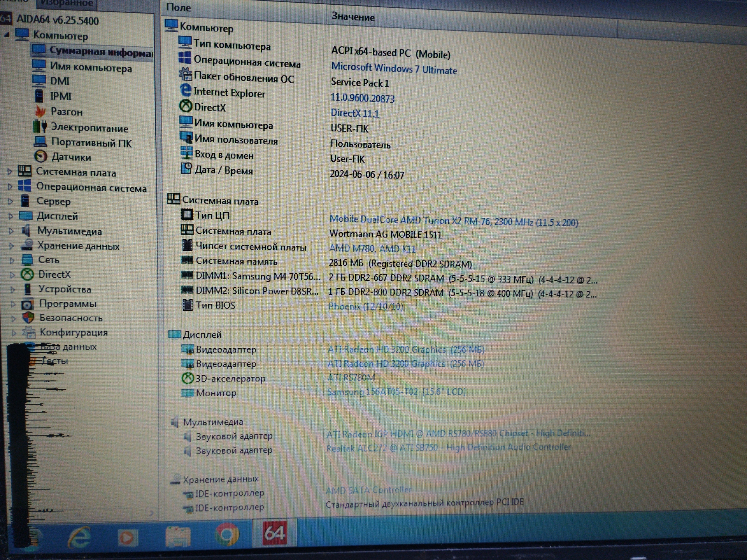The height and width of the screenshot is (560, 747).
Task: Click the DMI monitor icon in sidebar
Action: (39, 80)
